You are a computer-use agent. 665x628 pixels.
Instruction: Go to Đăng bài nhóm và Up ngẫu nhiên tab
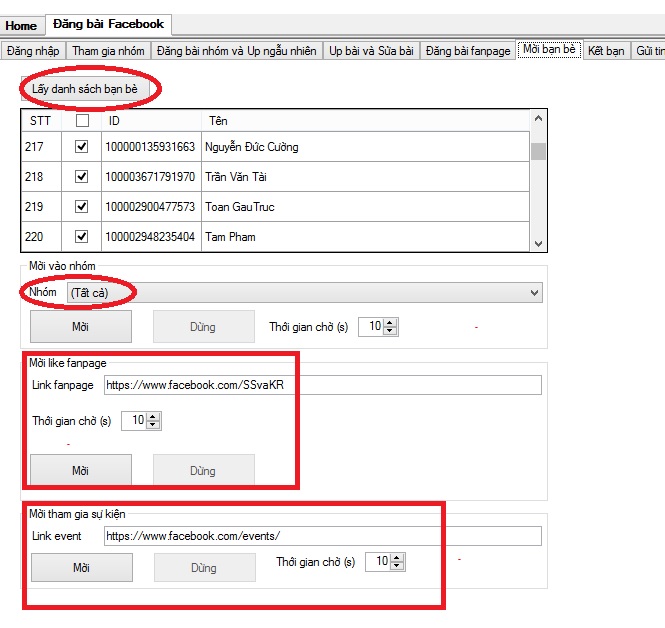237,51
